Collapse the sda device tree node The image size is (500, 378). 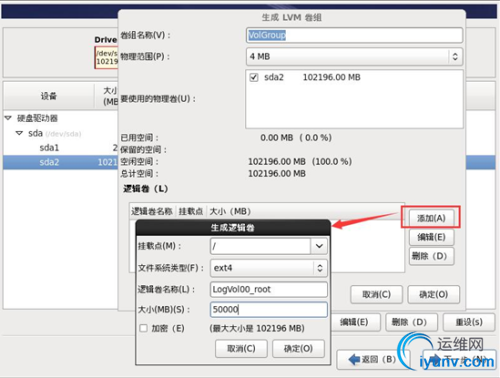tap(19, 133)
